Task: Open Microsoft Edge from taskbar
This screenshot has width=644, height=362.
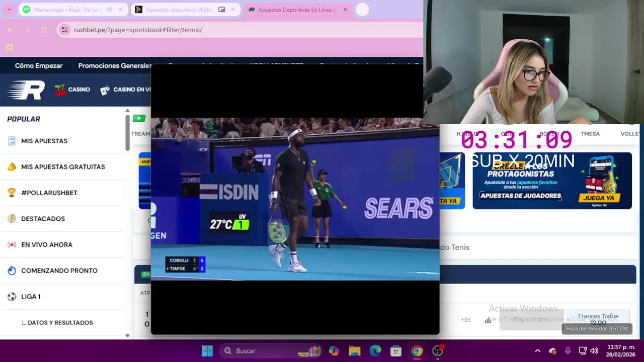Action: 375,351
